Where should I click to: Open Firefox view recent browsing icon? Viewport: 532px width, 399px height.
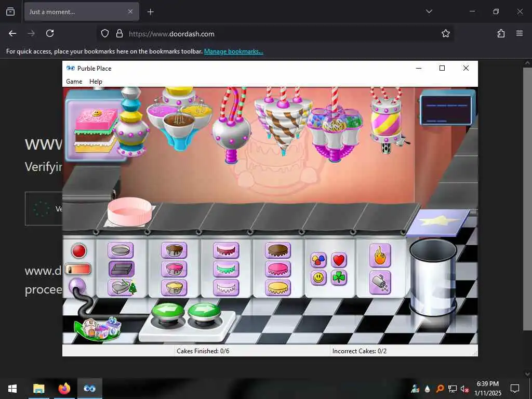(10, 11)
